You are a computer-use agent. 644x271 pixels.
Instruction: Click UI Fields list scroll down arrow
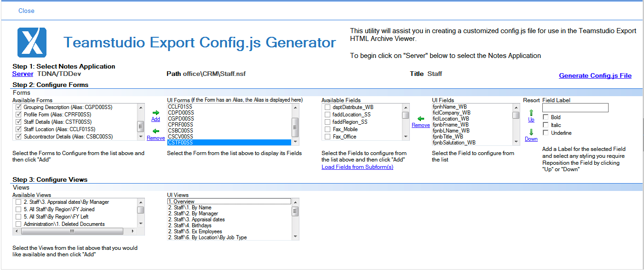point(516,142)
